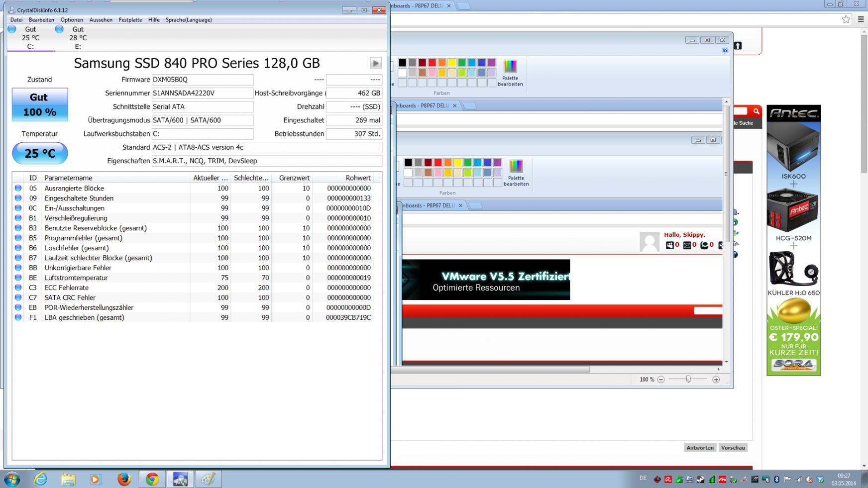Screen dimensions: 868x488
Task: Open Windows Explorer from the taskbar
Action: [68, 479]
